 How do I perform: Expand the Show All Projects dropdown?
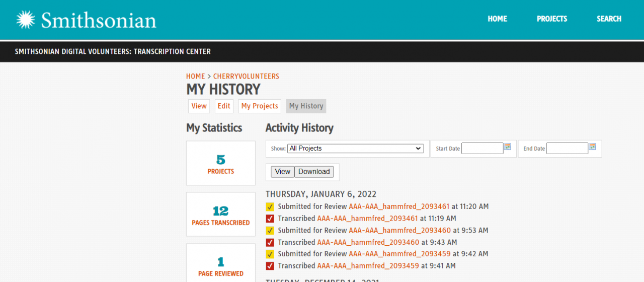[355, 149]
